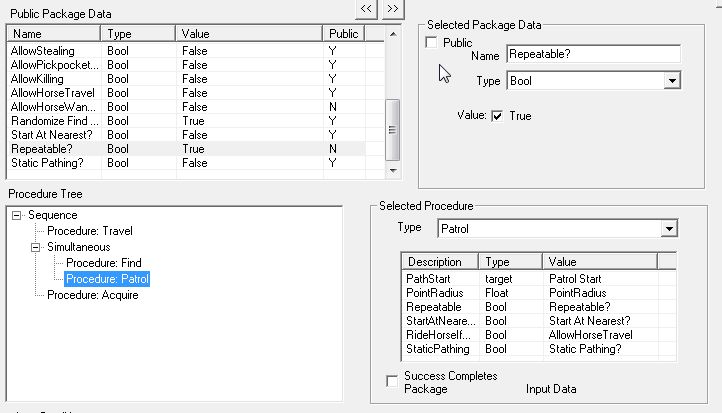Select the Procedure: Find tree item

click(103, 263)
